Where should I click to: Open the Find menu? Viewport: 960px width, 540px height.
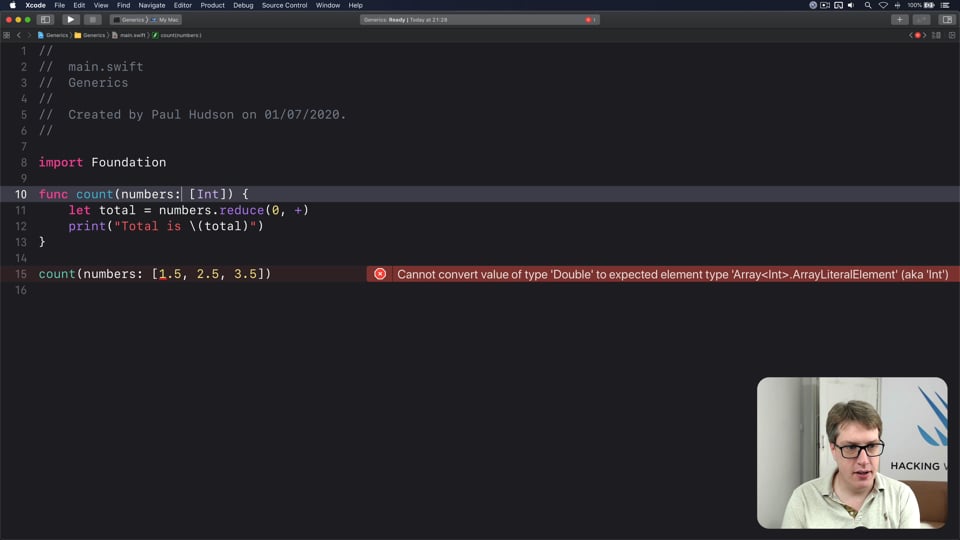(123, 5)
